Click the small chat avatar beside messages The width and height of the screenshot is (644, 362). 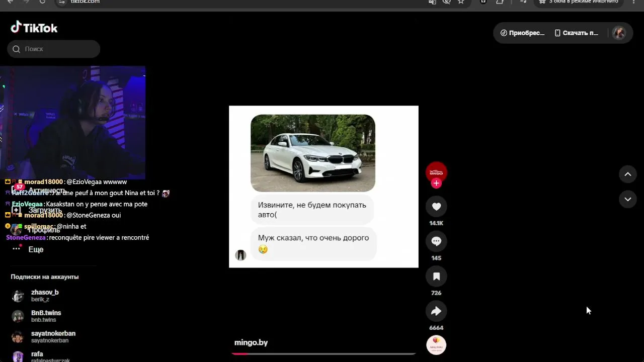240,255
